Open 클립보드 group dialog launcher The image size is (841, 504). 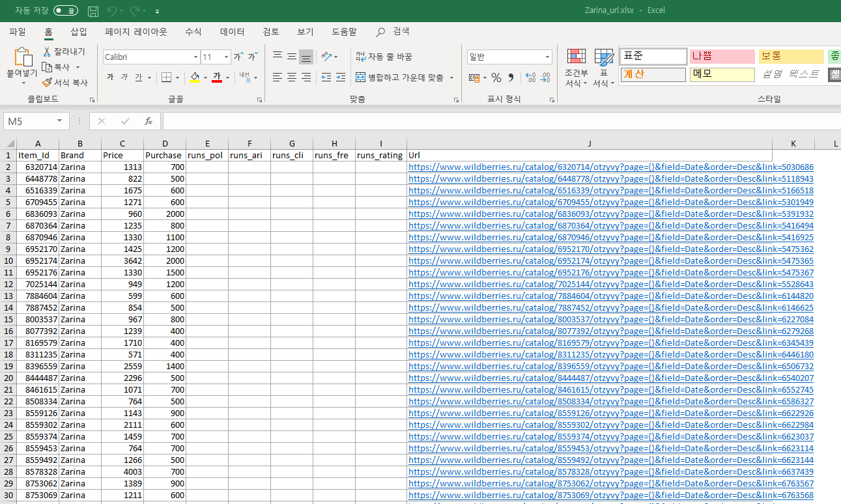[93, 100]
